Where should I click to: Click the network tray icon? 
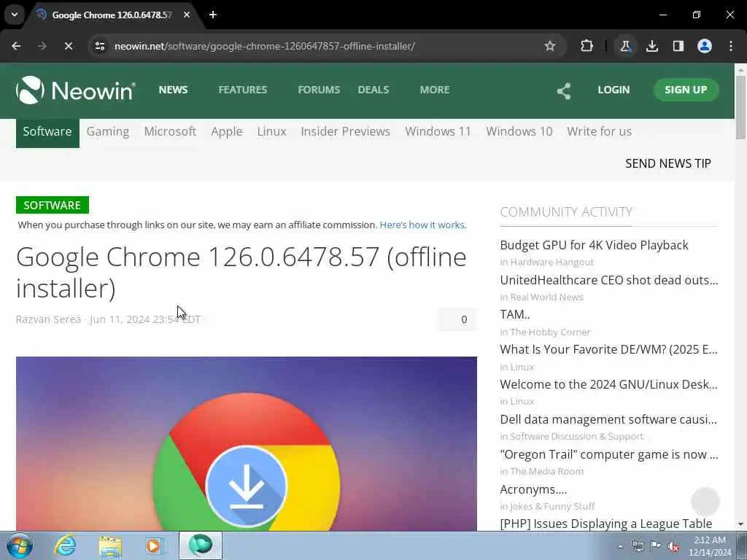[x=638, y=546]
